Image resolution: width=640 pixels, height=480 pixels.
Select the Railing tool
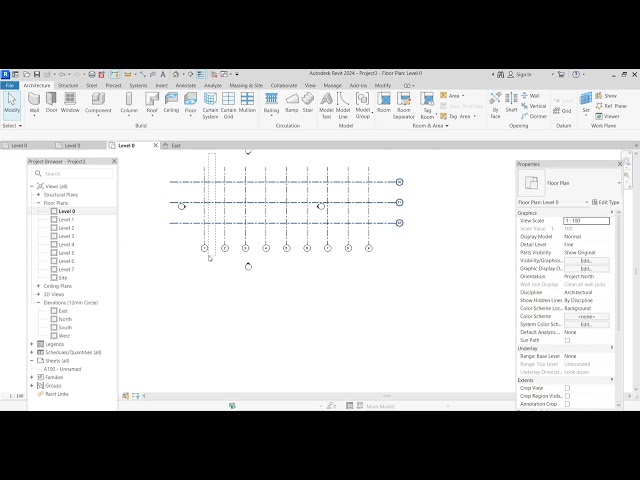coord(271,103)
